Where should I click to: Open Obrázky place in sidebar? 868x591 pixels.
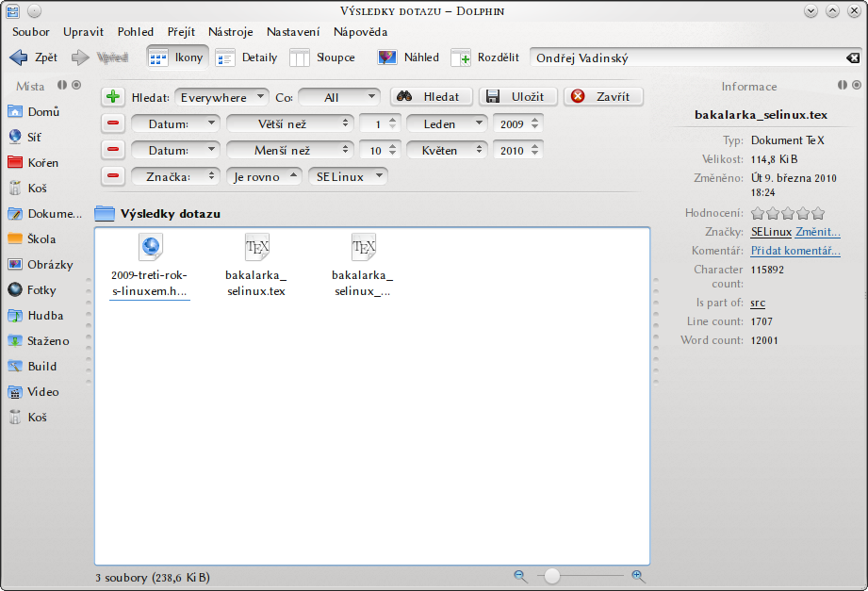pyautogui.click(x=41, y=265)
